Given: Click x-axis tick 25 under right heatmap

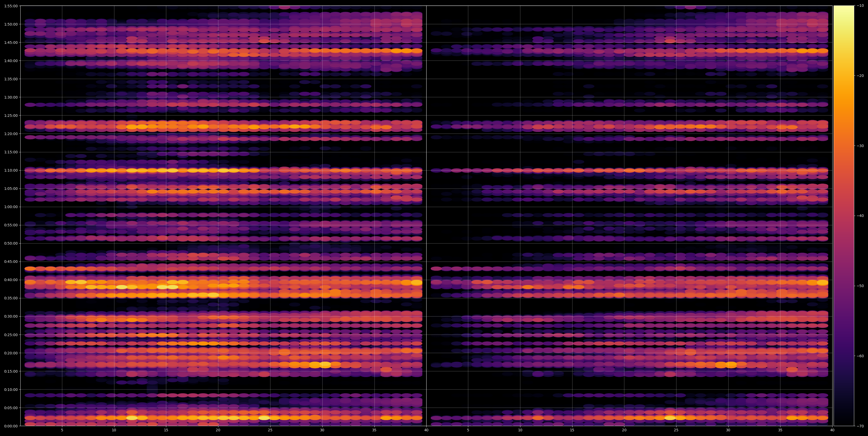Looking at the screenshot, I should click(x=676, y=430).
